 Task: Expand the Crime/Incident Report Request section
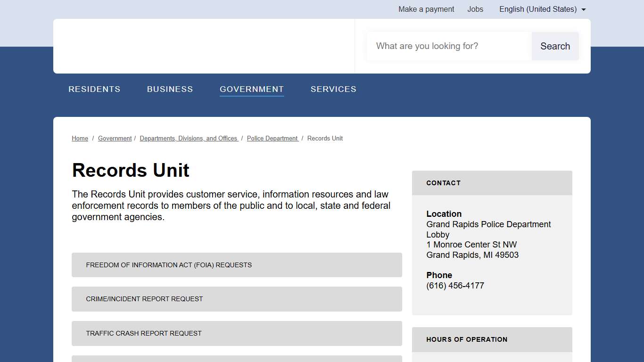(x=237, y=299)
